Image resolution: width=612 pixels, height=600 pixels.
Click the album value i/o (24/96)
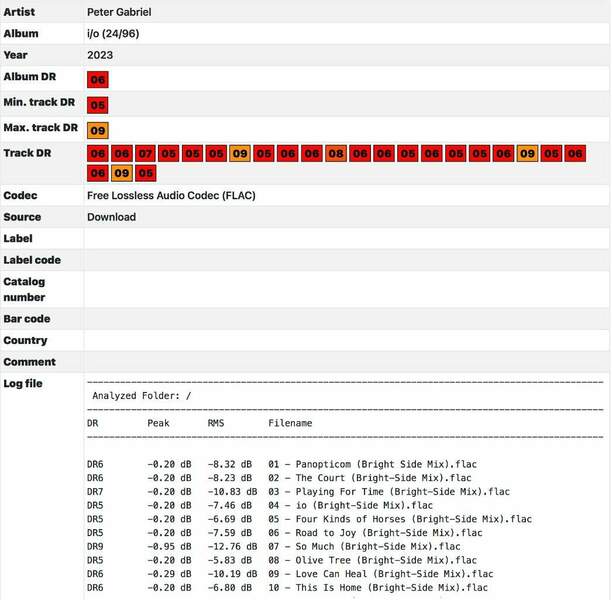pos(113,34)
